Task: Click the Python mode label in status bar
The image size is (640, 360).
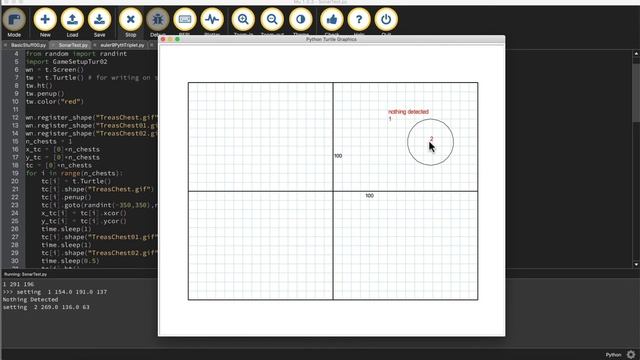Action: (613, 355)
